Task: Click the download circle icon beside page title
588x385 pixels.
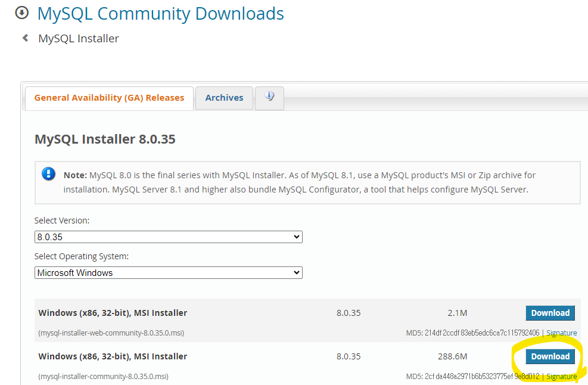Action: (22, 13)
